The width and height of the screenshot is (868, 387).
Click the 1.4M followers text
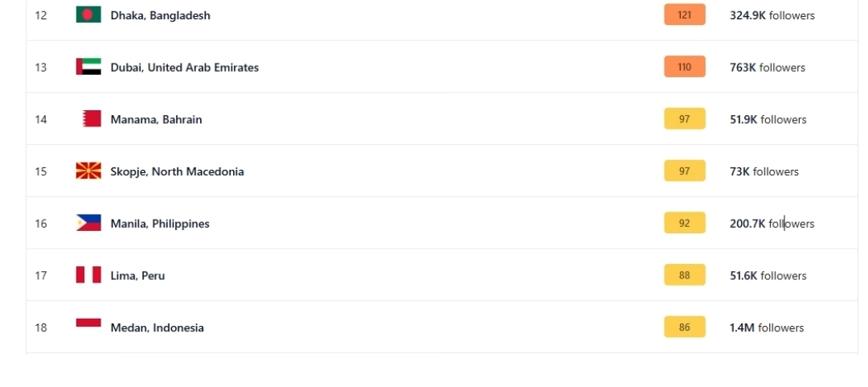pos(766,327)
